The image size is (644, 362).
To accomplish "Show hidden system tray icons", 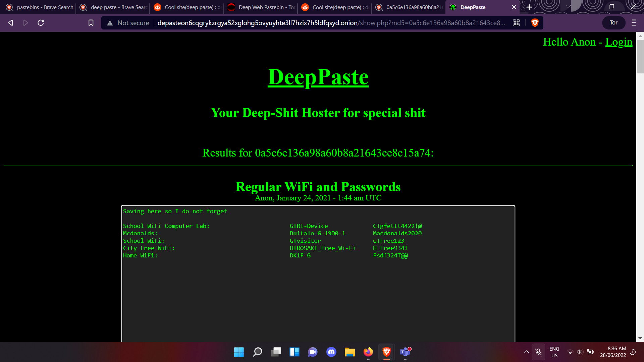I will pos(527,352).
